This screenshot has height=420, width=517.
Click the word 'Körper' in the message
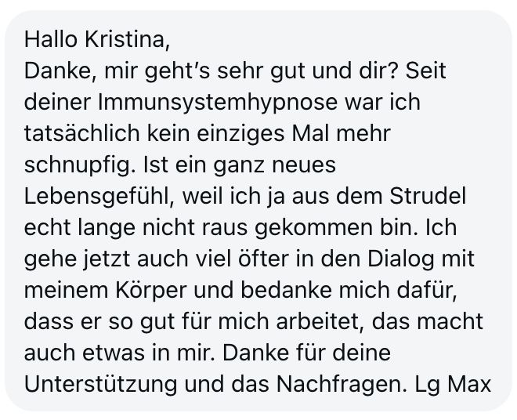pyautogui.click(x=154, y=291)
